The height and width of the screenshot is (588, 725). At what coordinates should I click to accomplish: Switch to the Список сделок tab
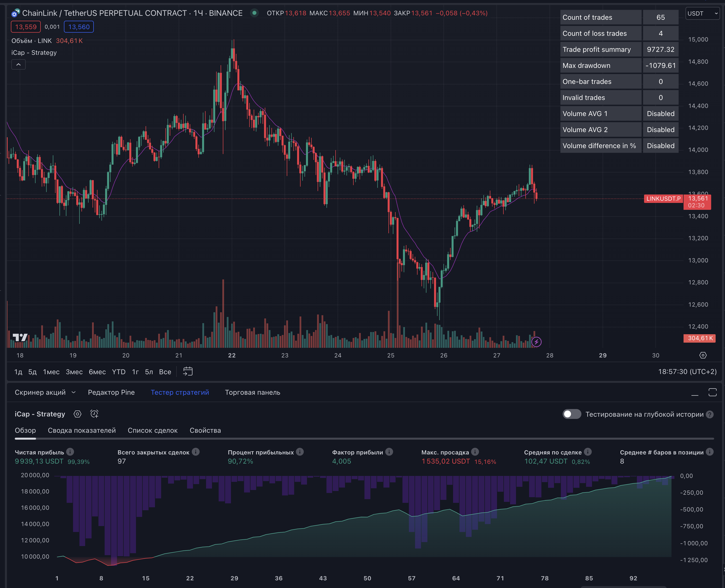[153, 431]
